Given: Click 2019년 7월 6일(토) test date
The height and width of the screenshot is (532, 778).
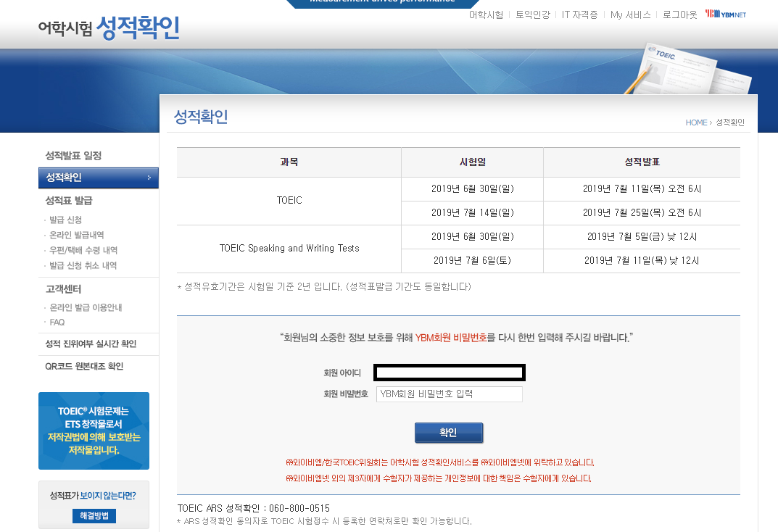Looking at the screenshot, I should [x=472, y=260].
